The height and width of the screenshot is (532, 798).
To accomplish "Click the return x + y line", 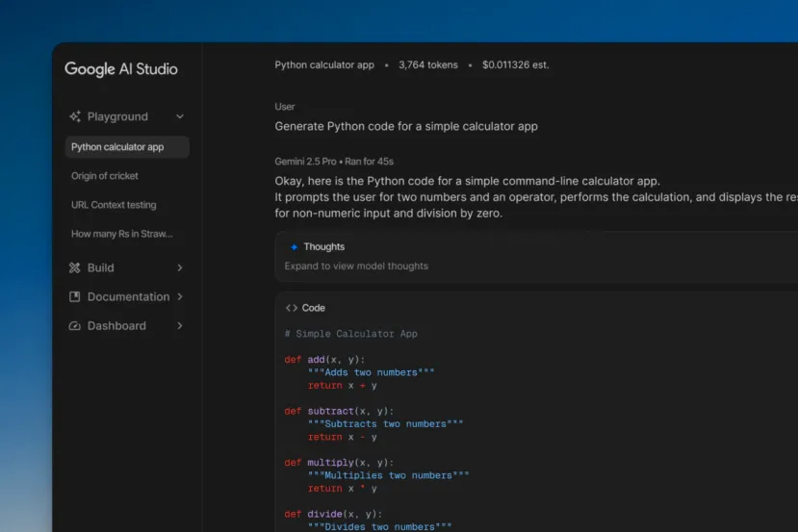I will (342, 386).
